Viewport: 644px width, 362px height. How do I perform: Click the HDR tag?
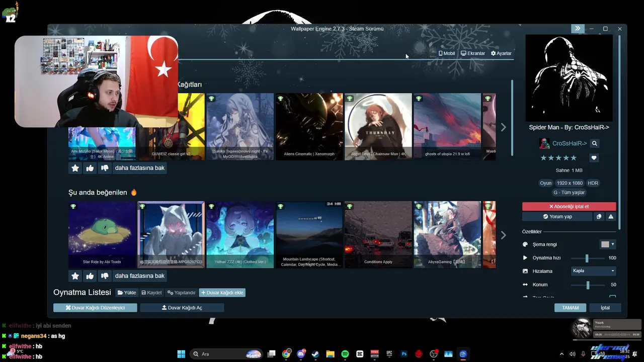pos(593,183)
